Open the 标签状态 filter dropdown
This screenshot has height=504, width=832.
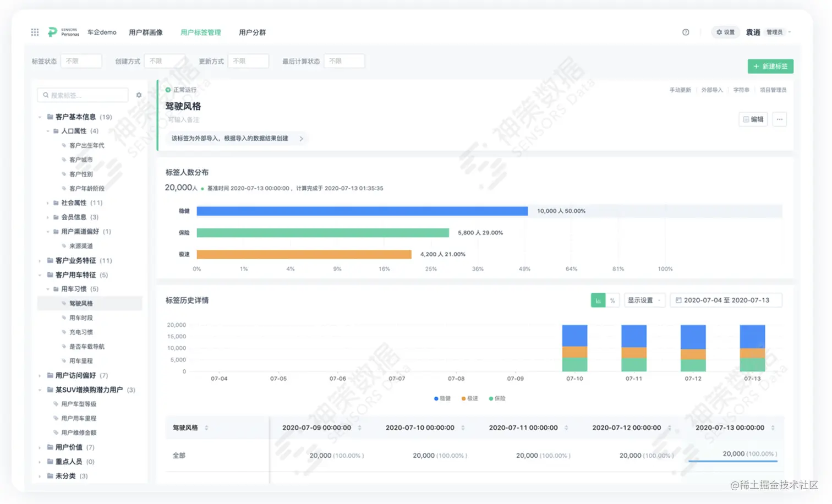[x=81, y=61]
